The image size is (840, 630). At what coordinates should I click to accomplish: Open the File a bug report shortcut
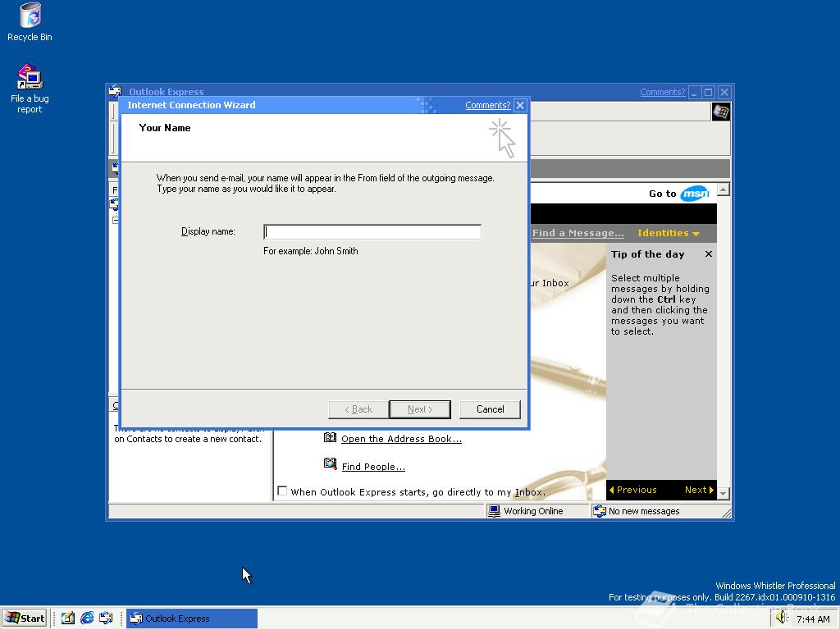[x=30, y=89]
